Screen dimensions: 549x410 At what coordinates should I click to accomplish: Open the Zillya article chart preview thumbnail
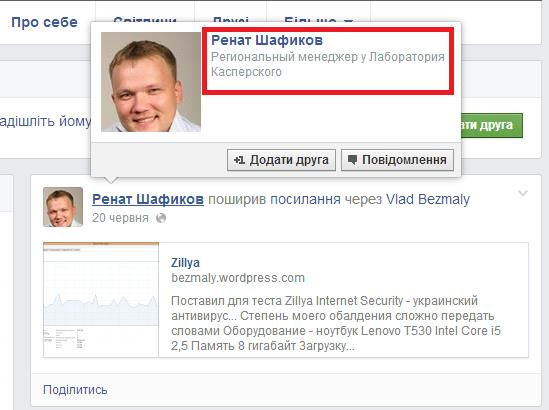point(101,300)
